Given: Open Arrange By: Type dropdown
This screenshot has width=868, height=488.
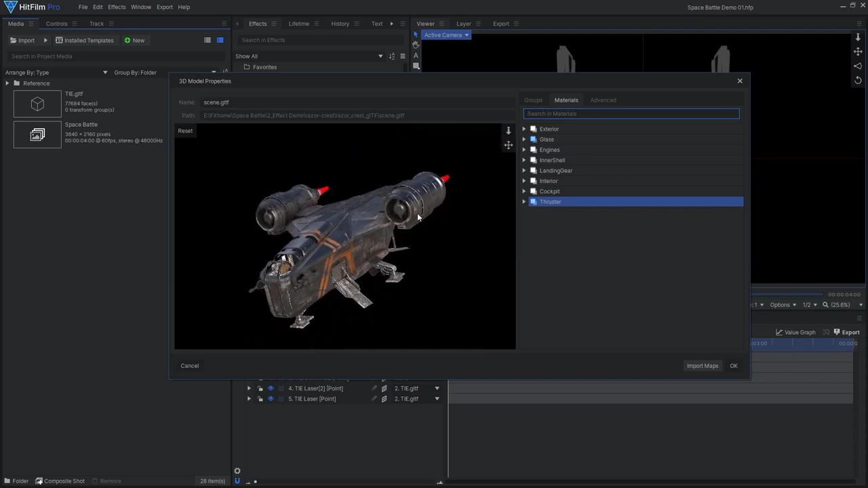Looking at the screenshot, I should [x=56, y=73].
